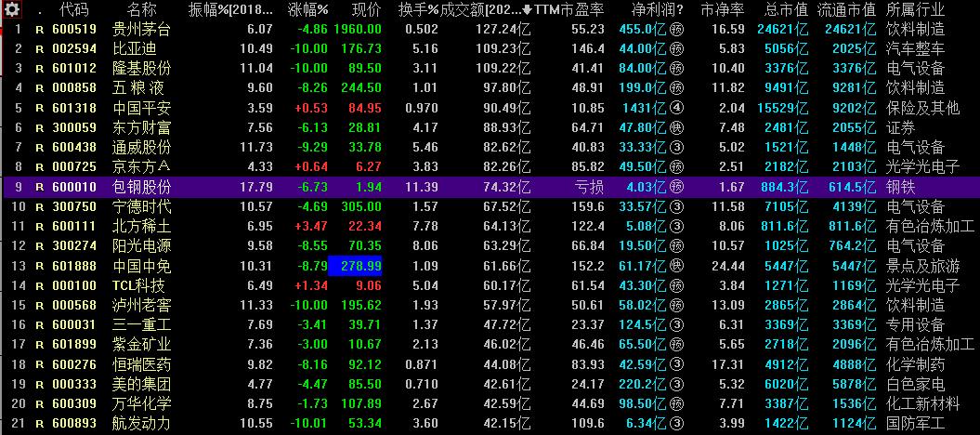Click the R marker beside code 601888
This screenshot has width=980, height=435.
40,266
